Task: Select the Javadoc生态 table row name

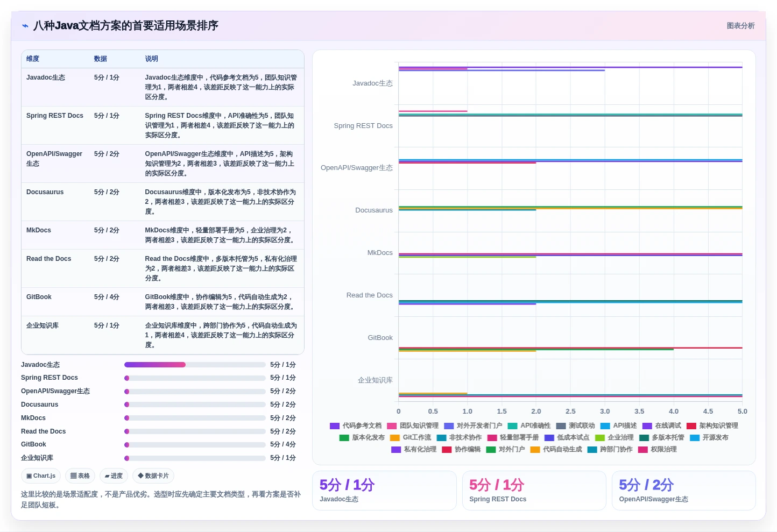Action: [x=46, y=77]
